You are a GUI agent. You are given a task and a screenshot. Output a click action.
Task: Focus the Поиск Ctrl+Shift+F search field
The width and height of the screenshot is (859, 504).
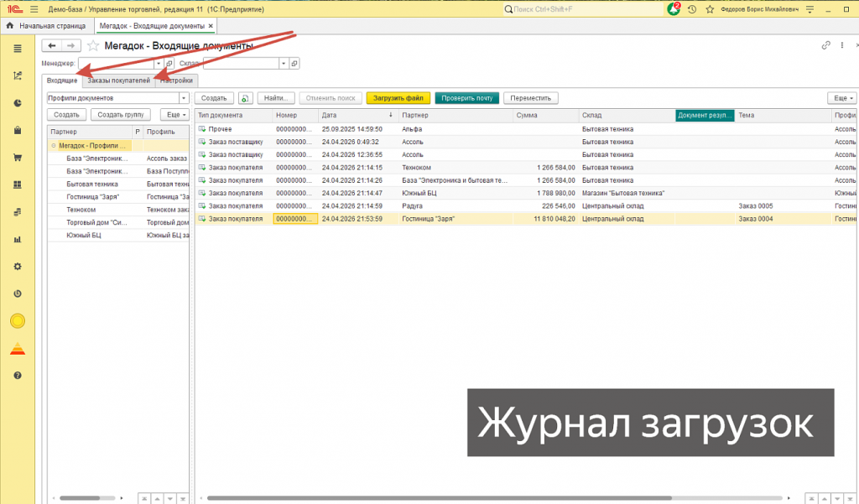coord(583,9)
